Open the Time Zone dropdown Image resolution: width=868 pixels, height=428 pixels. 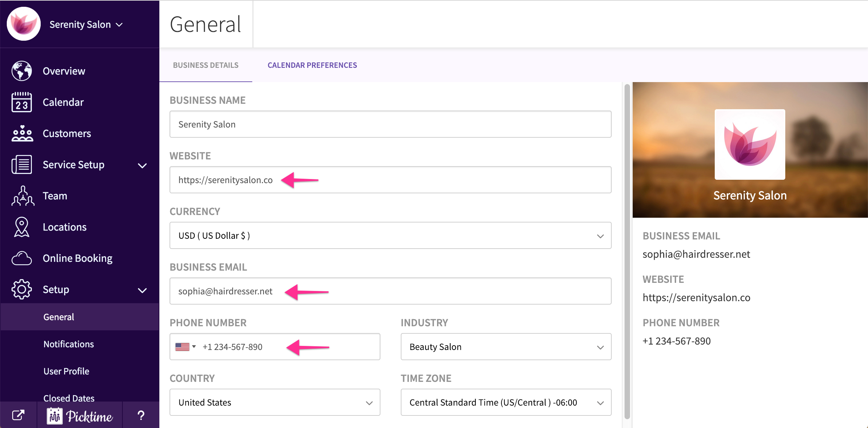pos(506,403)
